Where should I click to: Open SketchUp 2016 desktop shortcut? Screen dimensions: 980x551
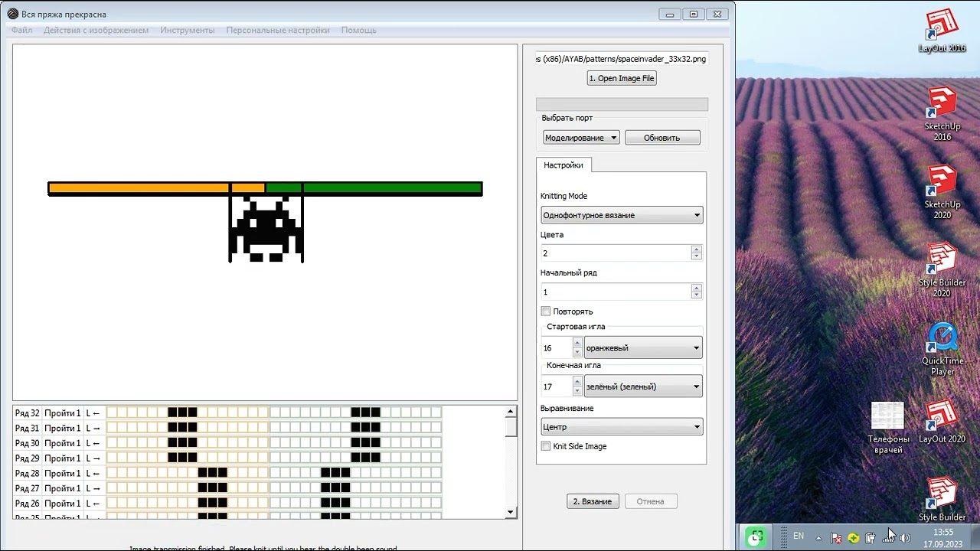pos(942,113)
